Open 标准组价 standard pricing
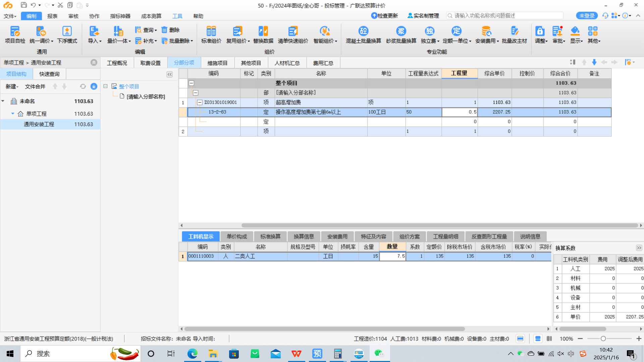The height and width of the screenshot is (362, 644). tap(211, 35)
